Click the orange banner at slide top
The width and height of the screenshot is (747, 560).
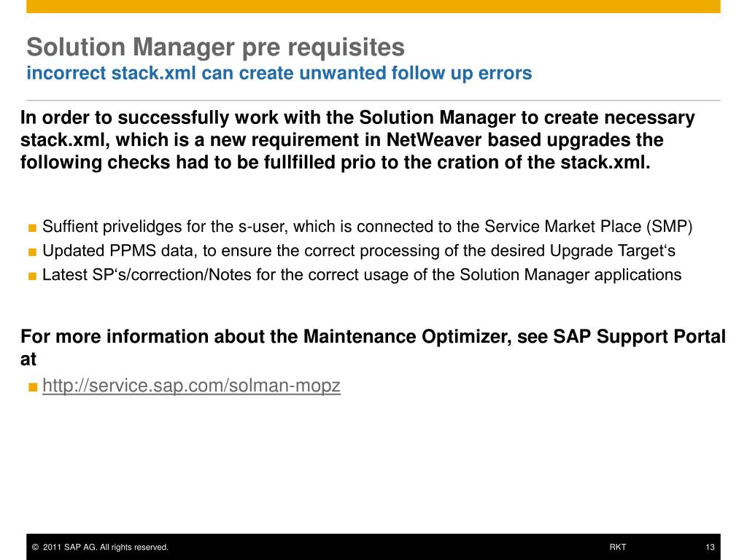(373, 6)
